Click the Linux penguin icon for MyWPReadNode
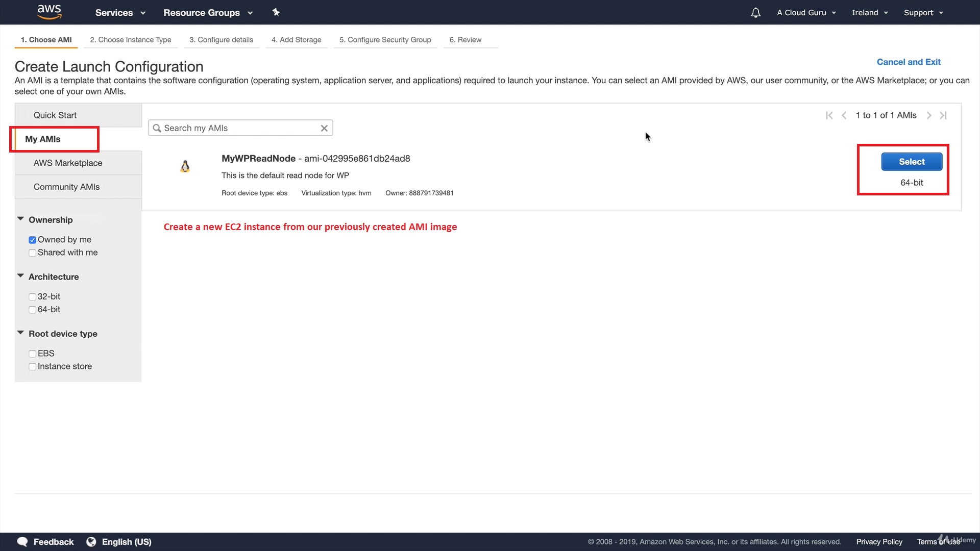The height and width of the screenshot is (551, 980). [x=185, y=166]
